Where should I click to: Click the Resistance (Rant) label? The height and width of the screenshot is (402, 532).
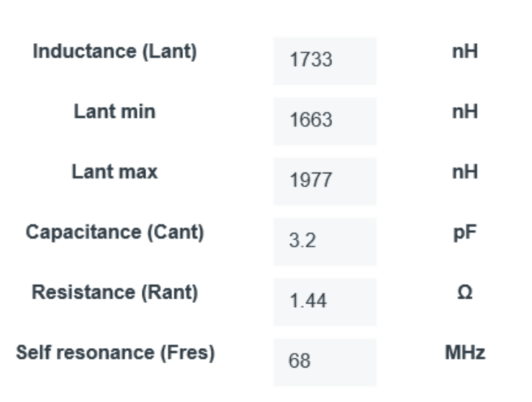point(114,293)
